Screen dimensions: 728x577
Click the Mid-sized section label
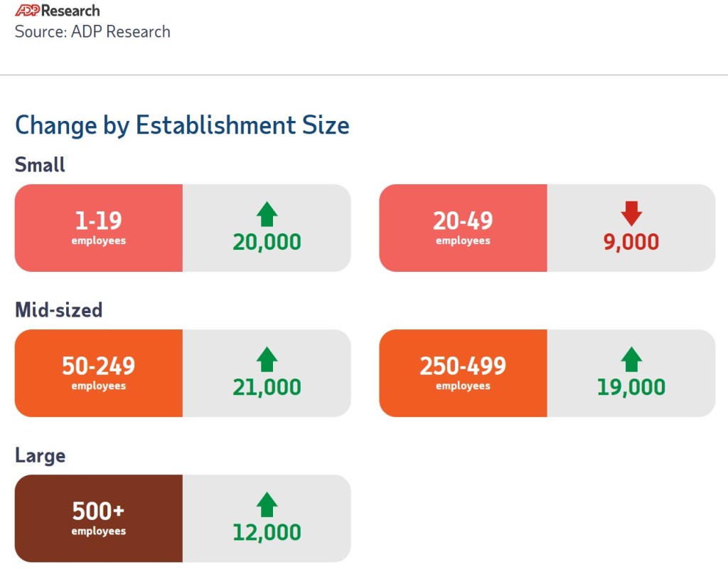58,310
